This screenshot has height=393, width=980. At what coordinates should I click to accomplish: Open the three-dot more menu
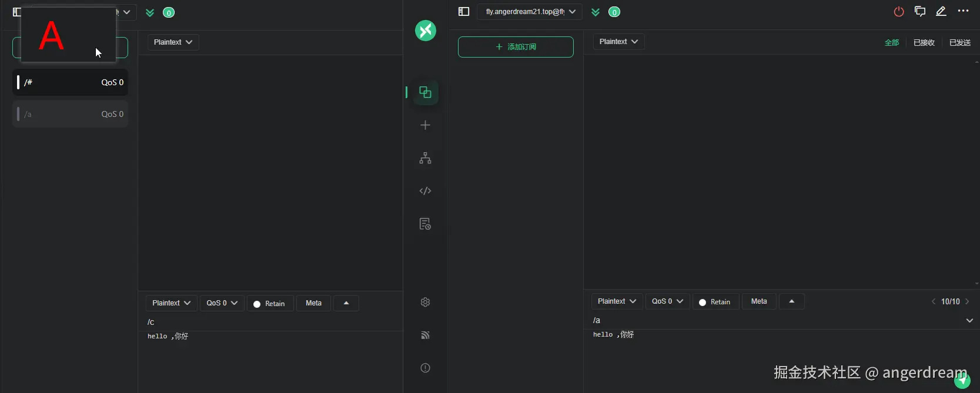[963, 11]
